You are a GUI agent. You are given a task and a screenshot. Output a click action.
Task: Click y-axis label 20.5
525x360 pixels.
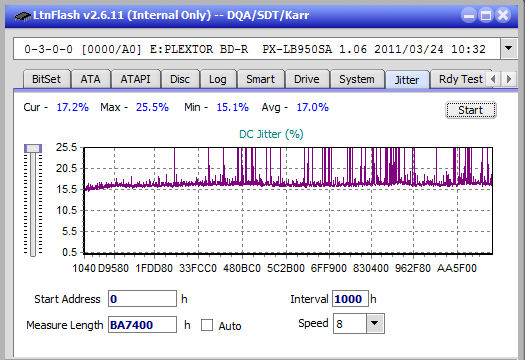[66, 168]
